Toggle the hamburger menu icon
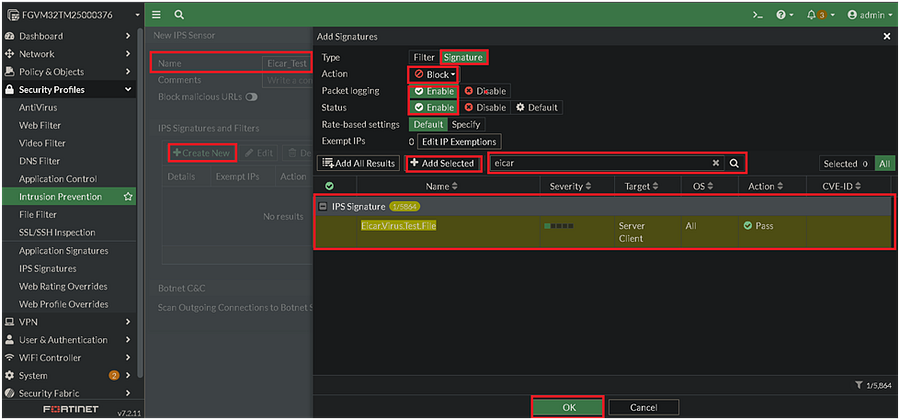The width and height of the screenshot is (900, 420). point(156,15)
